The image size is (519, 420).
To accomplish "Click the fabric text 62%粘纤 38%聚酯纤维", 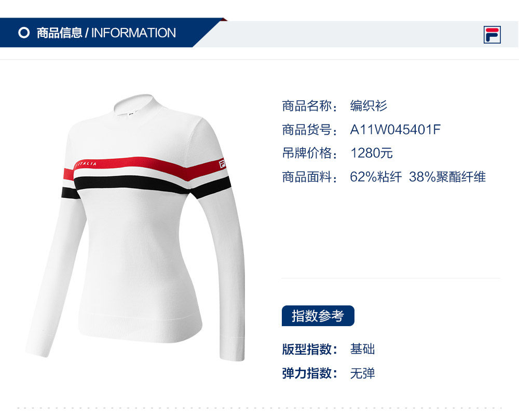I will point(418,177).
